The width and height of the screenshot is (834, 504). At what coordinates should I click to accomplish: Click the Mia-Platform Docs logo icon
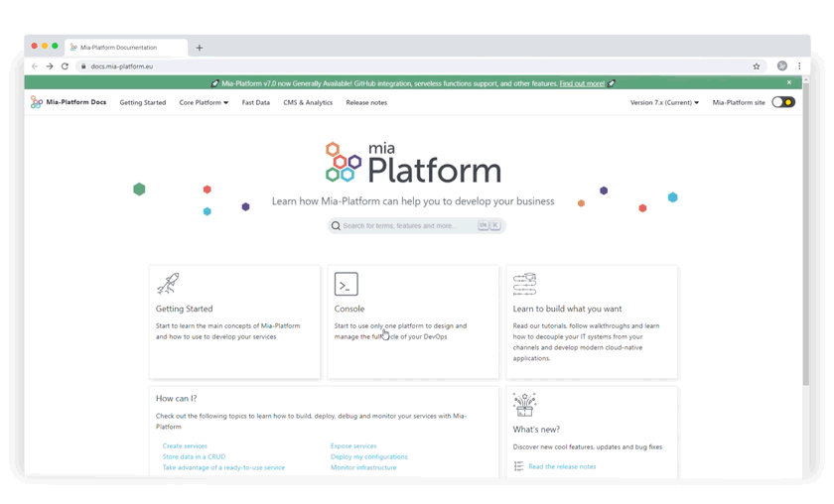36,102
